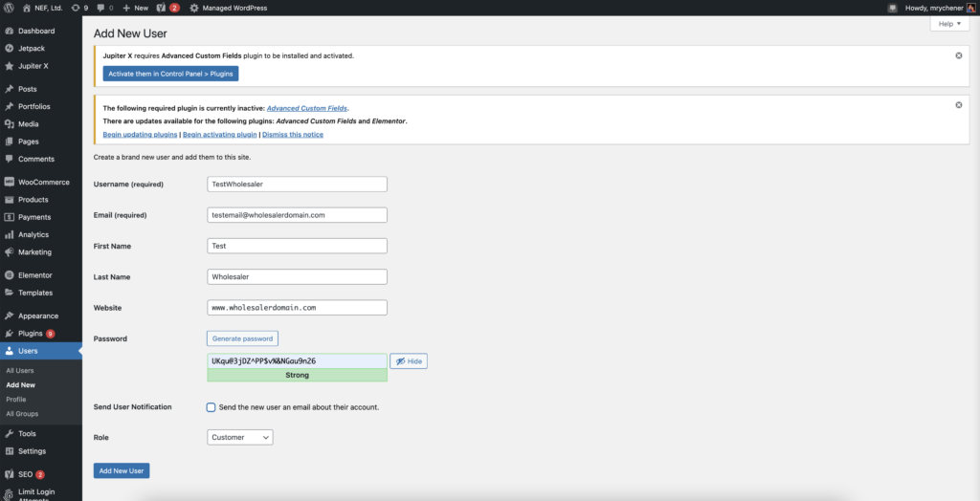Click the Tools wrench icon
This screenshot has height=501, width=980.
coord(9,433)
